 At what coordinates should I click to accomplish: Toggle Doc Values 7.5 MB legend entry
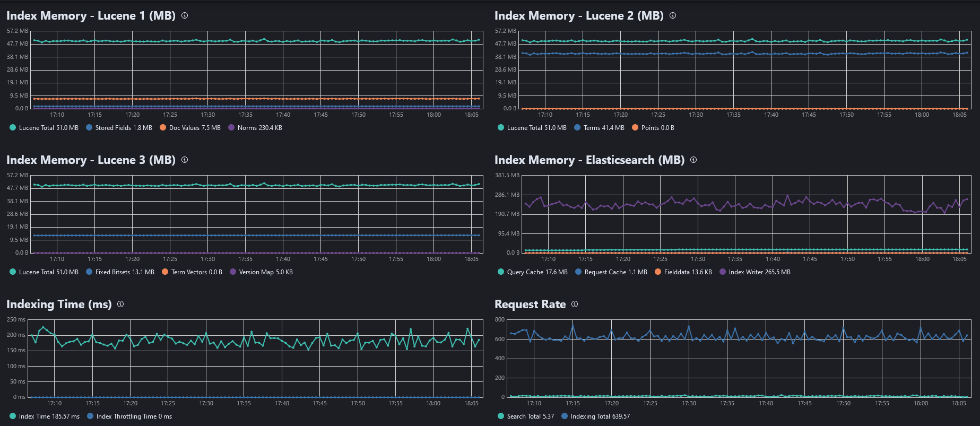click(190, 128)
